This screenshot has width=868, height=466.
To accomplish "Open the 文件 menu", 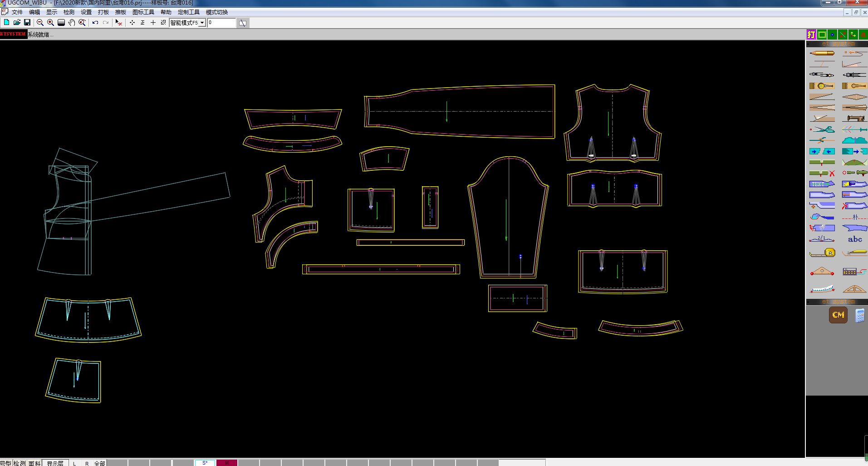I will [x=17, y=12].
